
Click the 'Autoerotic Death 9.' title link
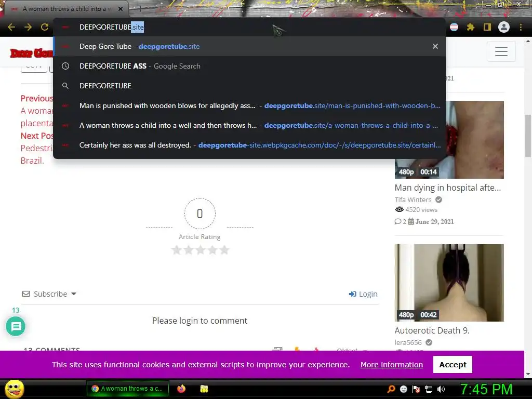(x=432, y=330)
